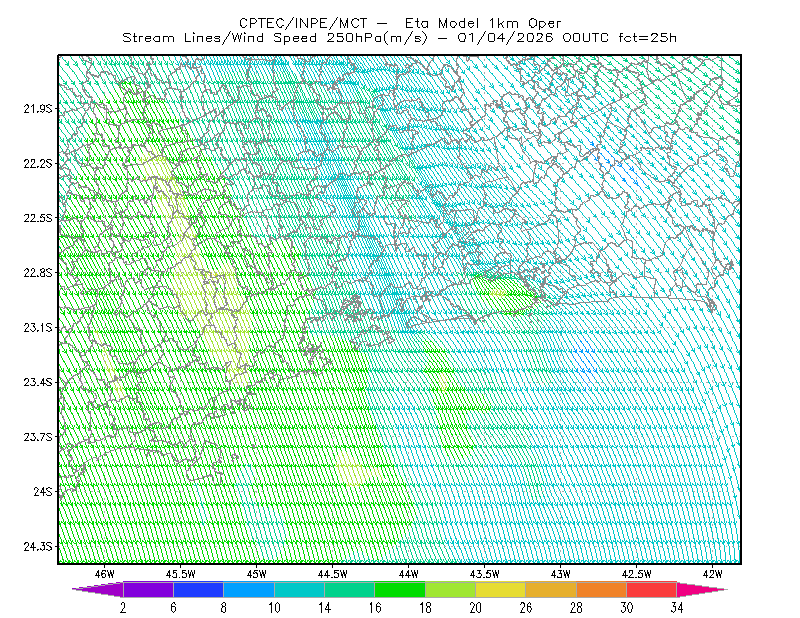
Task: Click the Stream Lines/Wind Speed subtitle text
Action: (399, 38)
